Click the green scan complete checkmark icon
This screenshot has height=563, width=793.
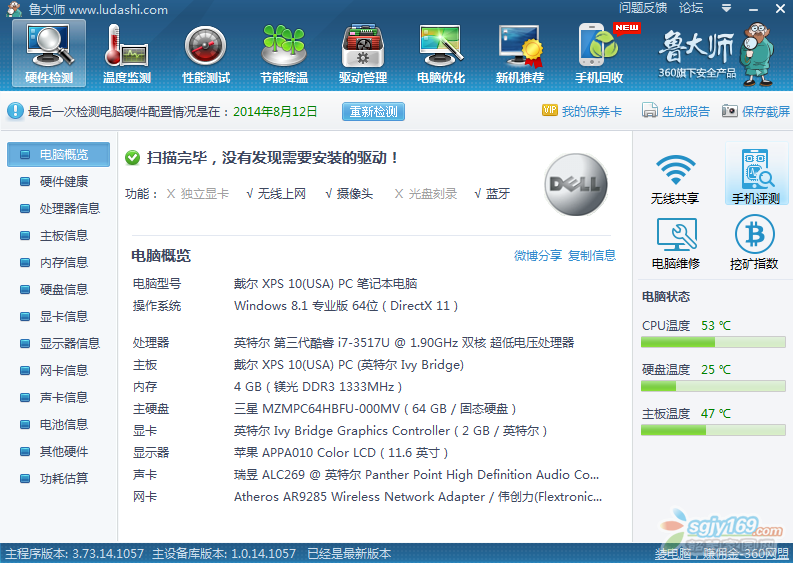(x=133, y=158)
